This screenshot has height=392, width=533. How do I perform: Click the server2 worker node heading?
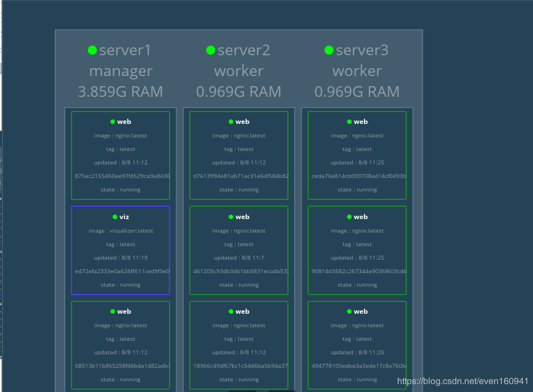pyautogui.click(x=239, y=70)
